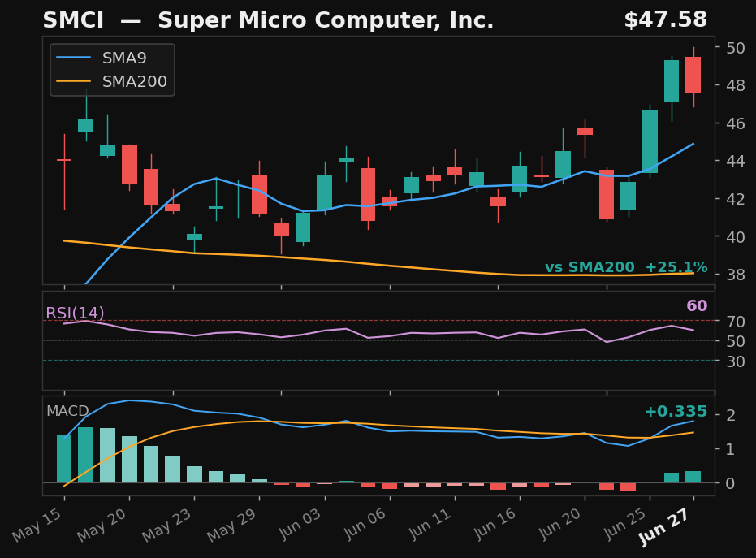Screen dimensions: 756x558
Task: Click the Jun 03 date axis label
Action: point(300,523)
